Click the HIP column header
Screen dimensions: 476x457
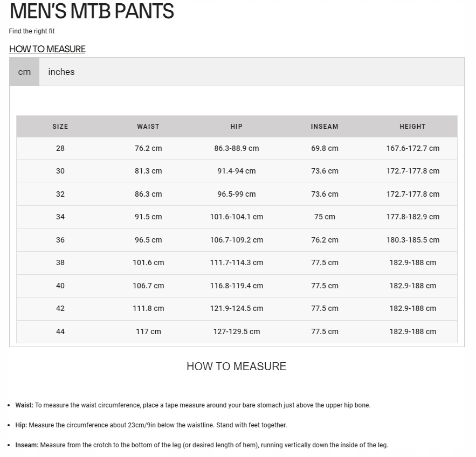pyautogui.click(x=237, y=127)
